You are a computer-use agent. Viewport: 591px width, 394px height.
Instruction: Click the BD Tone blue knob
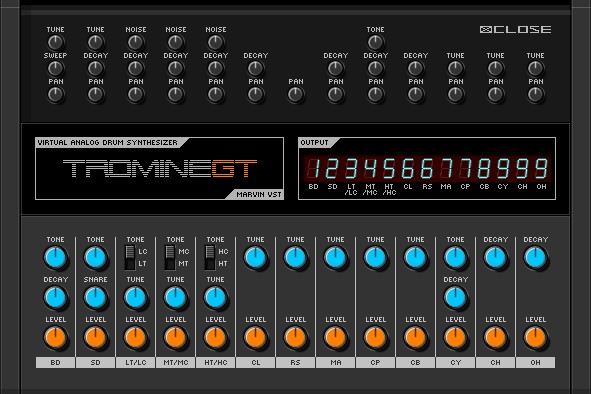click(x=55, y=258)
